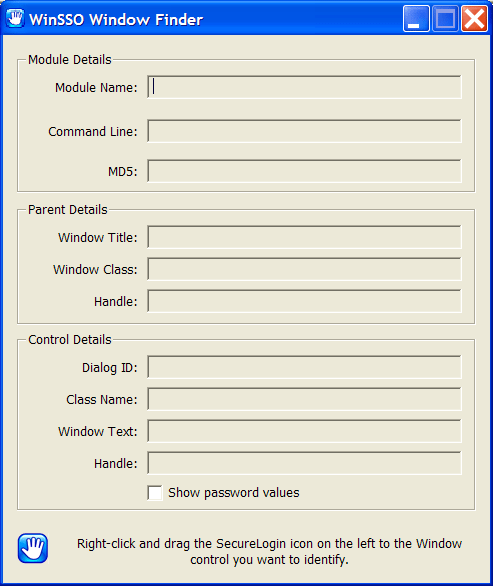The height and width of the screenshot is (586, 493).
Task: Close the WinSSO Window Finder window
Action: [x=474, y=19]
